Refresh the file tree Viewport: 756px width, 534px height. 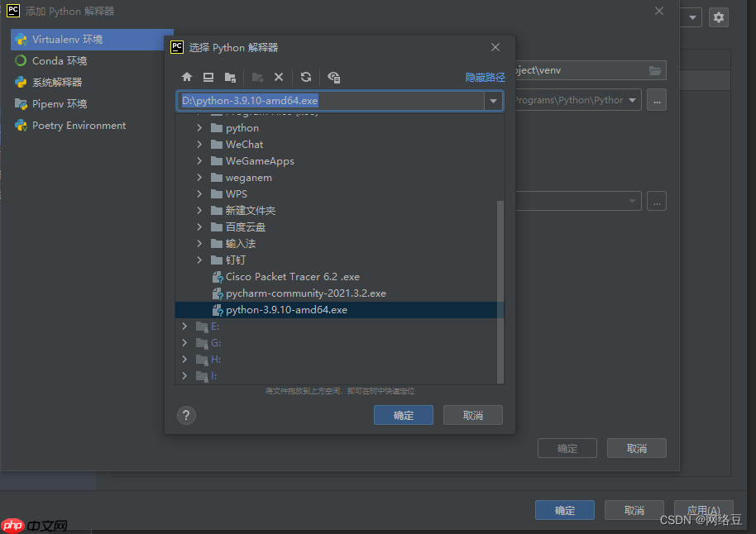306,77
